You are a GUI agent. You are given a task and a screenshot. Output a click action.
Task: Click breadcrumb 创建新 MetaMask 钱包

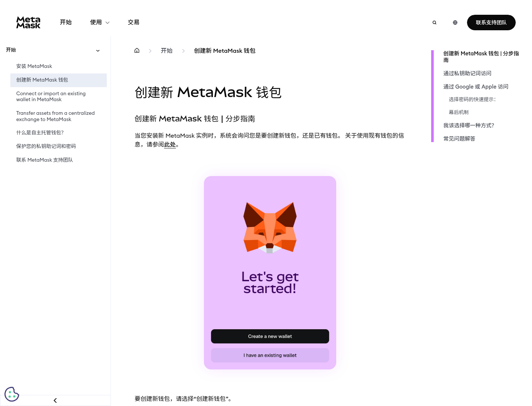[225, 51]
